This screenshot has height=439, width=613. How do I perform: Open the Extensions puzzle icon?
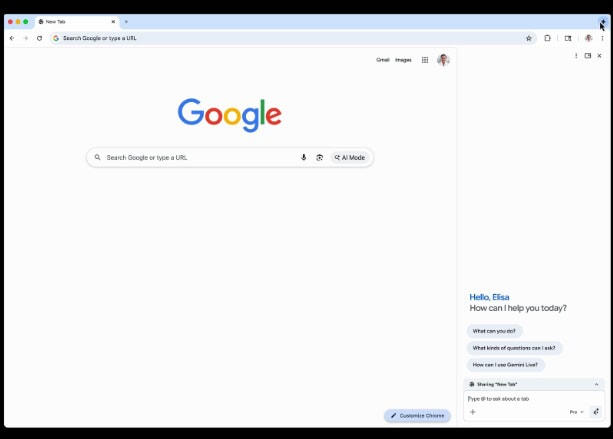(x=548, y=38)
